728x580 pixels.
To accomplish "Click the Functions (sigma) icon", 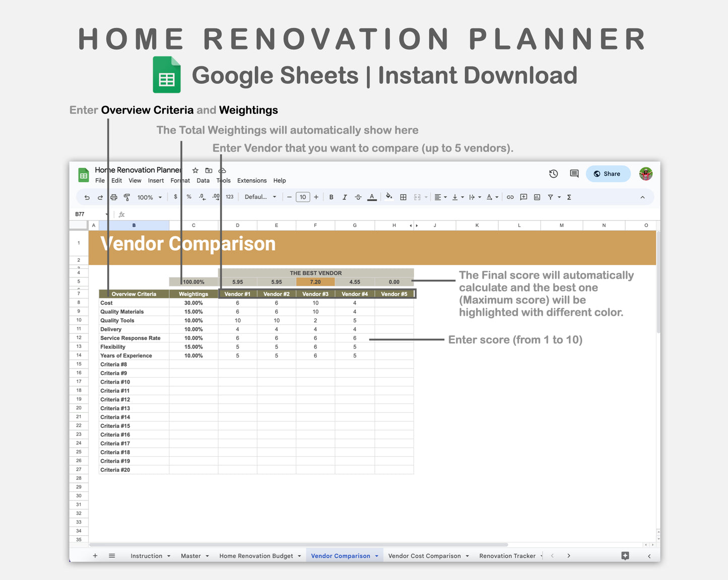I will pyautogui.click(x=569, y=197).
